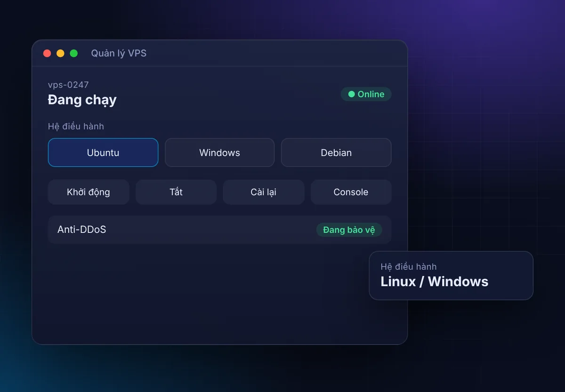Click the vps-0247 server name
This screenshot has height=392, width=565.
pyautogui.click(x=68, y=85)
